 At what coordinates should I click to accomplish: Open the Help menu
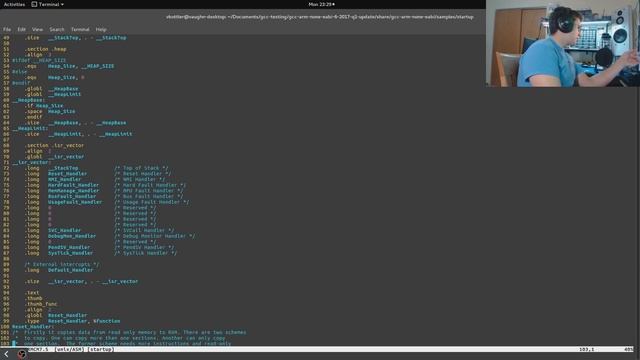(101, 29)
